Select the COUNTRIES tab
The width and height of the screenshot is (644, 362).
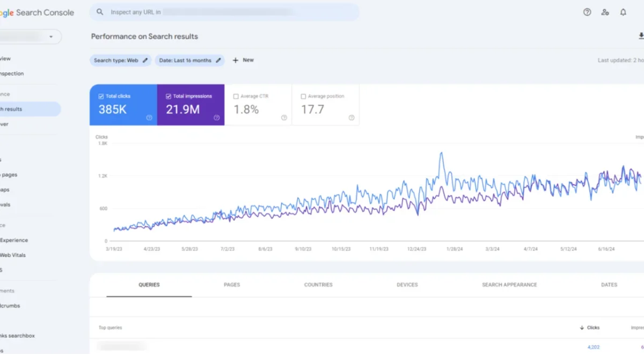[x=318, y=285]
